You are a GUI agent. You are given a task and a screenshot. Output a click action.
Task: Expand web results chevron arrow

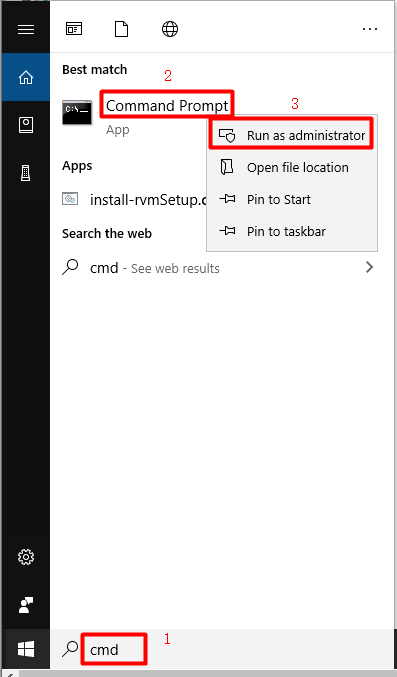tap(369, 267)
